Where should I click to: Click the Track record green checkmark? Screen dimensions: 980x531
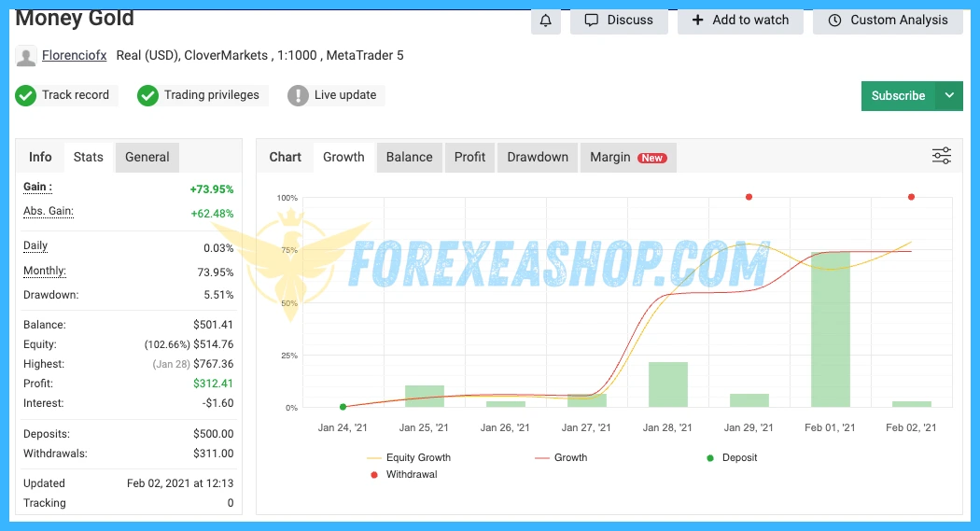[26, 95]
